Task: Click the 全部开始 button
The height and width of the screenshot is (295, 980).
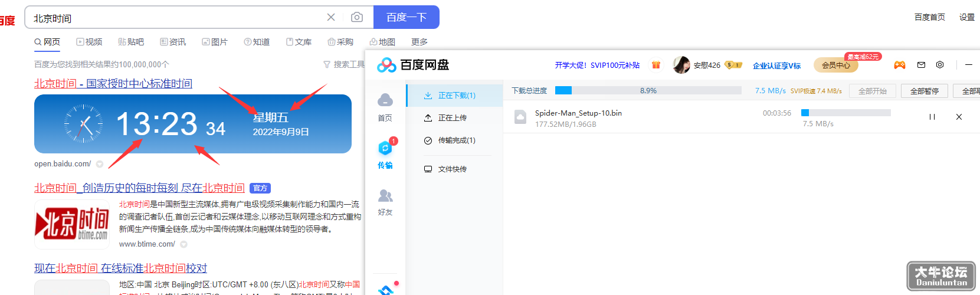Action: 873,91
